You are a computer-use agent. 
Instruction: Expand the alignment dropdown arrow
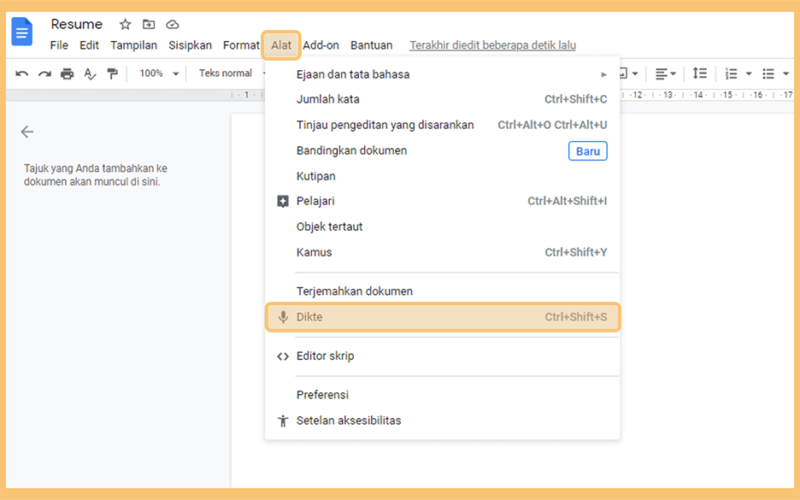pos(673,74)
